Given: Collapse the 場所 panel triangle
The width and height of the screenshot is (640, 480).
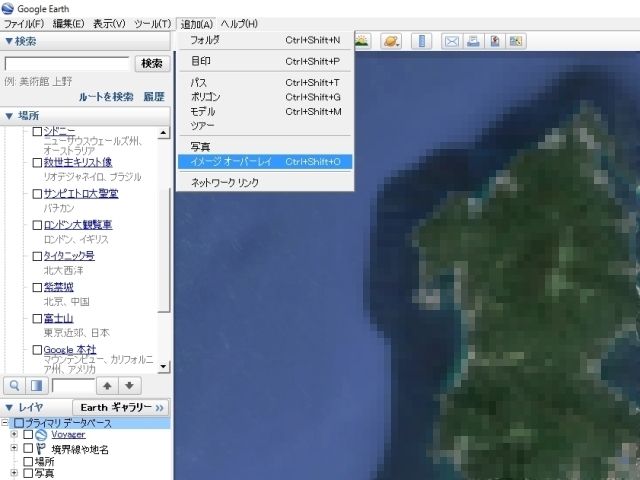Looking at the screenshot, I should click(x=9, y=116).
